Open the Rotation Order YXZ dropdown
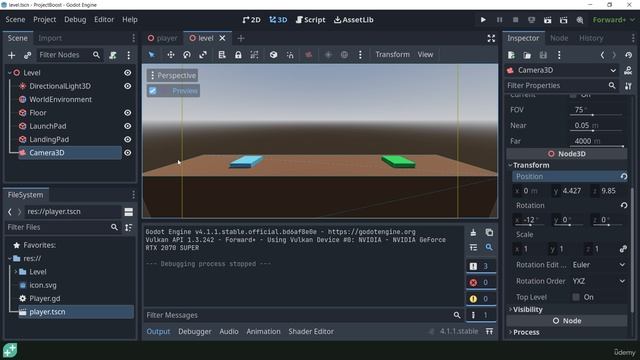The height and width of the screenshot is (360, 640). pos(599,281)
